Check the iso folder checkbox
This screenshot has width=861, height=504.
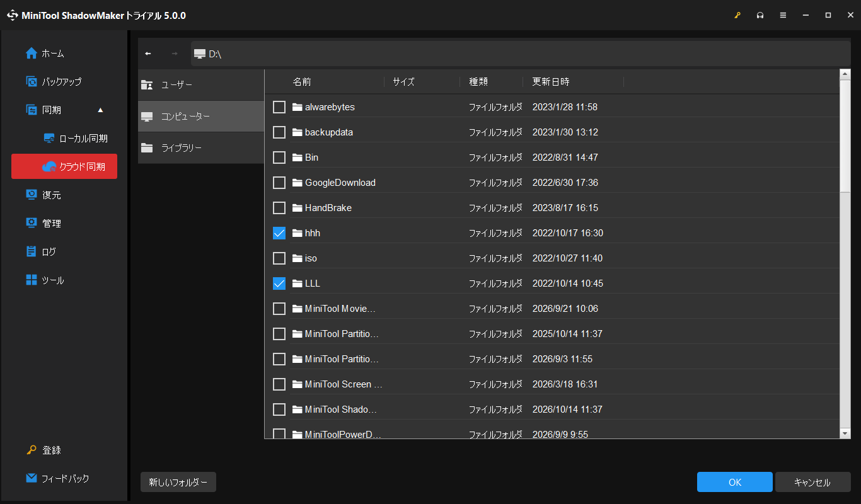279,258
